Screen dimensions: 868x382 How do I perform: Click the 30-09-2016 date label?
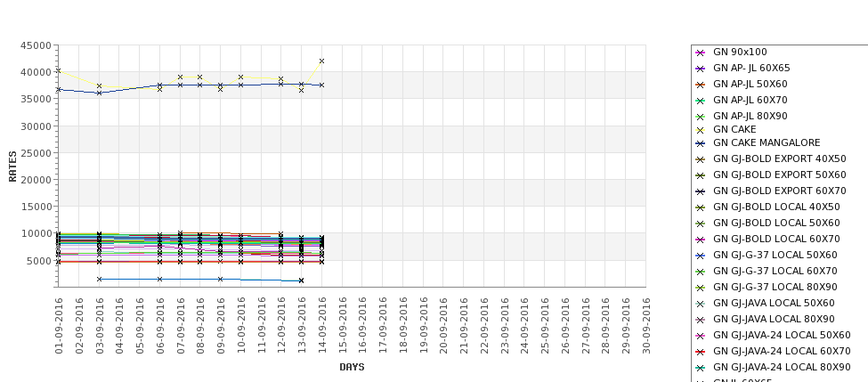point(646,326)
